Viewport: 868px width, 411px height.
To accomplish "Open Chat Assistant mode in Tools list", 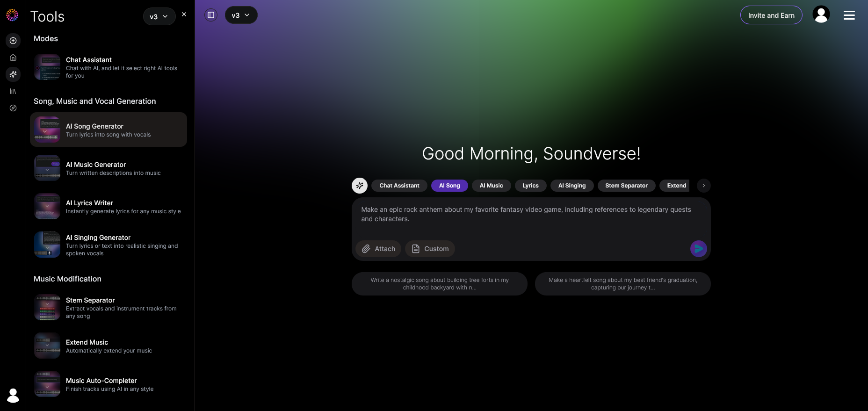I will click(108, 67).
